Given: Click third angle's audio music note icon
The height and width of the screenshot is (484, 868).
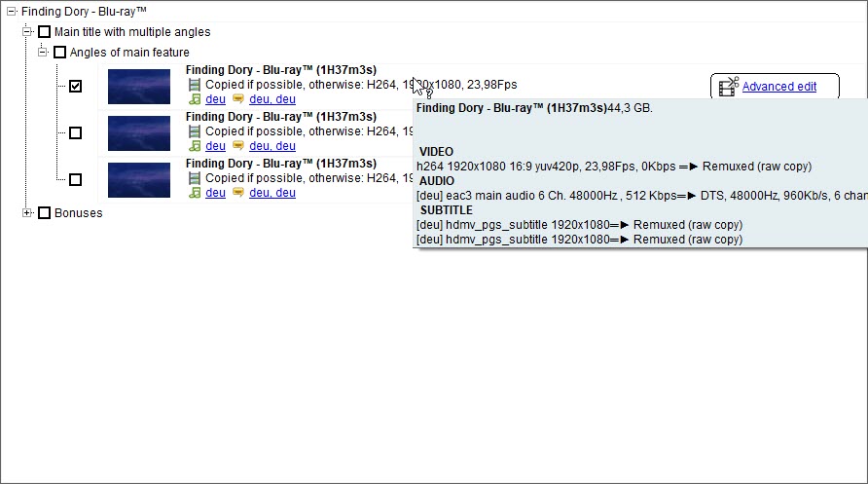Looking at the screenshot, I should [195, 192].
